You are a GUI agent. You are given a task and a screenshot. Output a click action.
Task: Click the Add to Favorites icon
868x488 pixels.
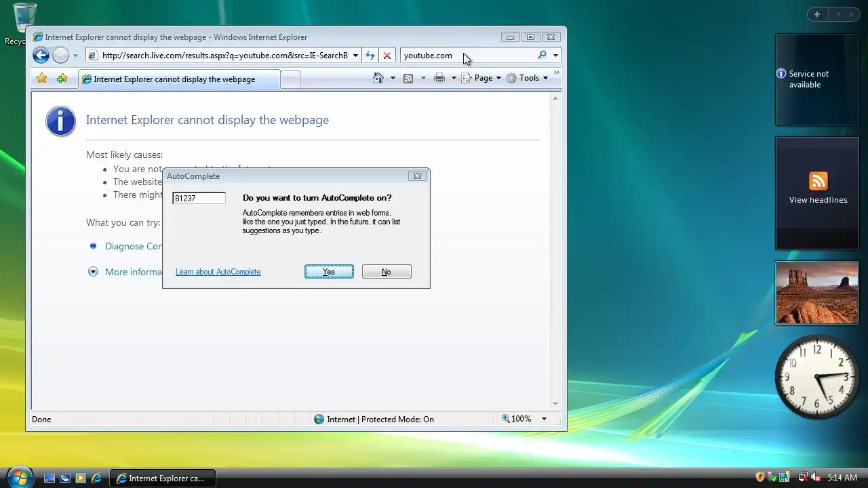(x=62, y=79)
